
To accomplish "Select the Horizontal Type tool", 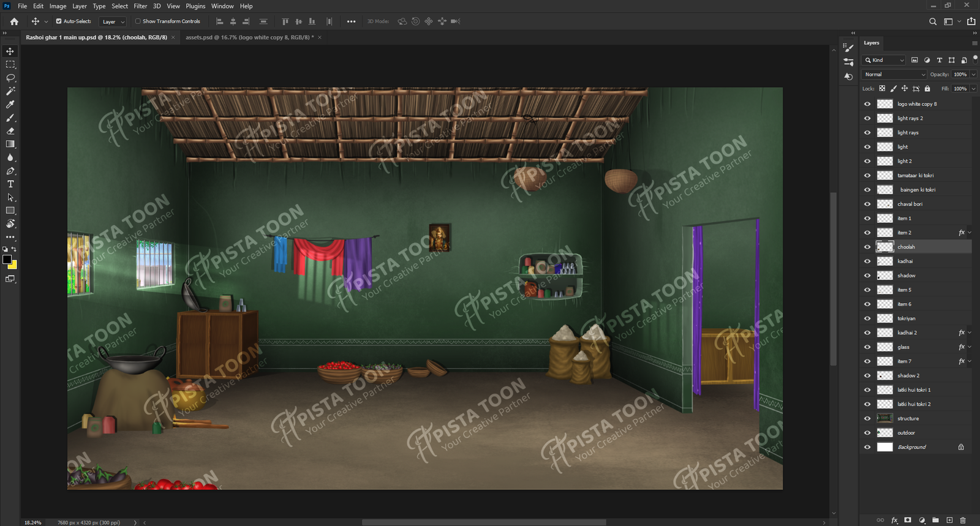I will pyautogui.click(x=10, y=184).
